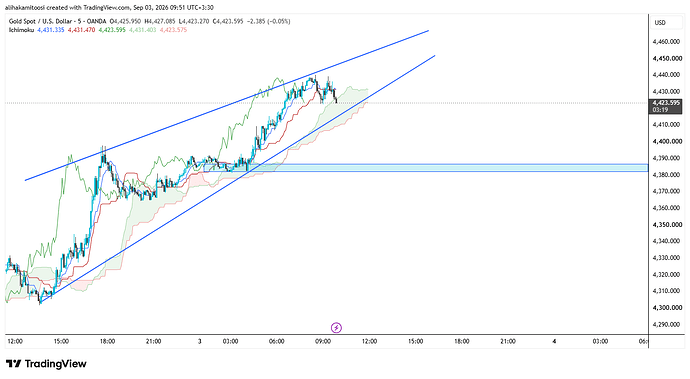The height and width of the screenshot is (379, 690).
Task: Click the 4,300.000 price axis label
Action: (x=667, y=308)
